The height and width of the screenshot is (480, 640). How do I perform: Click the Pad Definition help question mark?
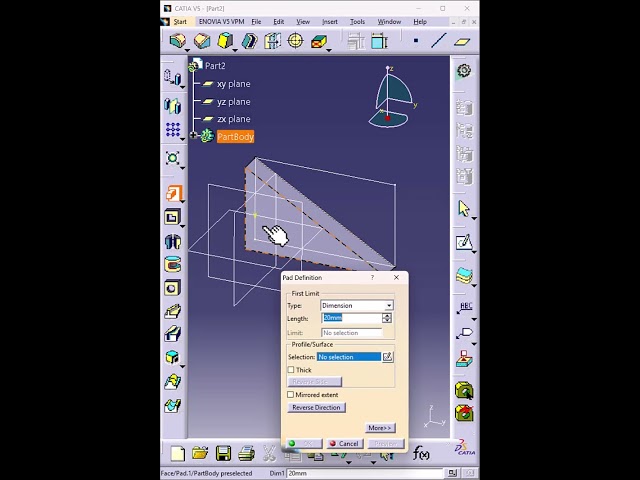[x=372, y=278]
